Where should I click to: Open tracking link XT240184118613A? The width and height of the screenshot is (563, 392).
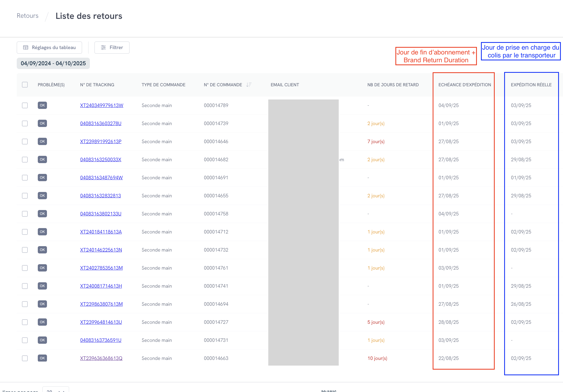pyautogui.click(x=101, y=232)
